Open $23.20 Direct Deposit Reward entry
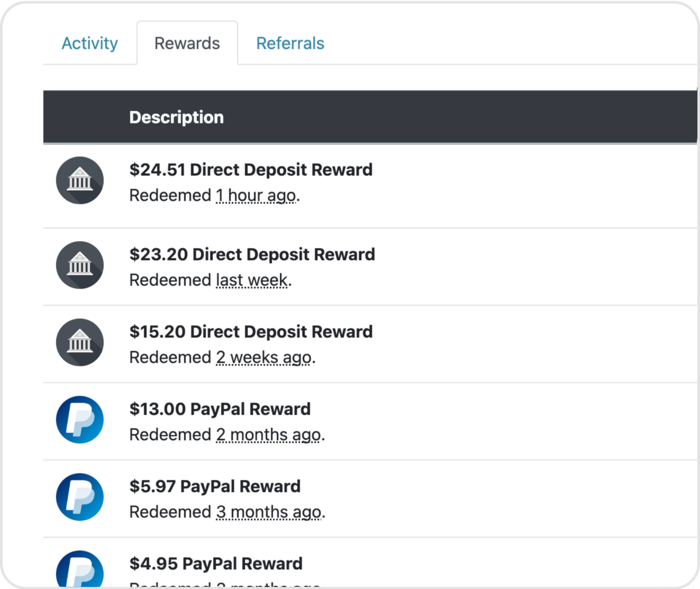Viewport: 700px width, 589px height. point(252,254)
